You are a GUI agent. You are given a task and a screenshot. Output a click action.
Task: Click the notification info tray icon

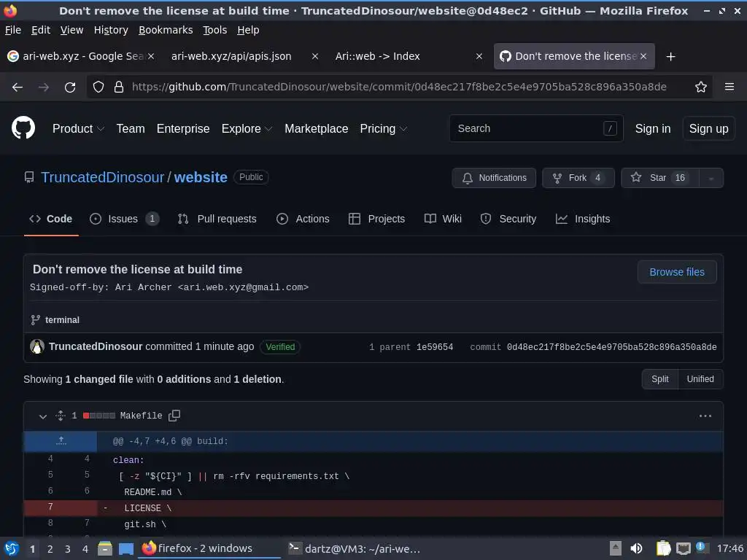pos(702,548)
